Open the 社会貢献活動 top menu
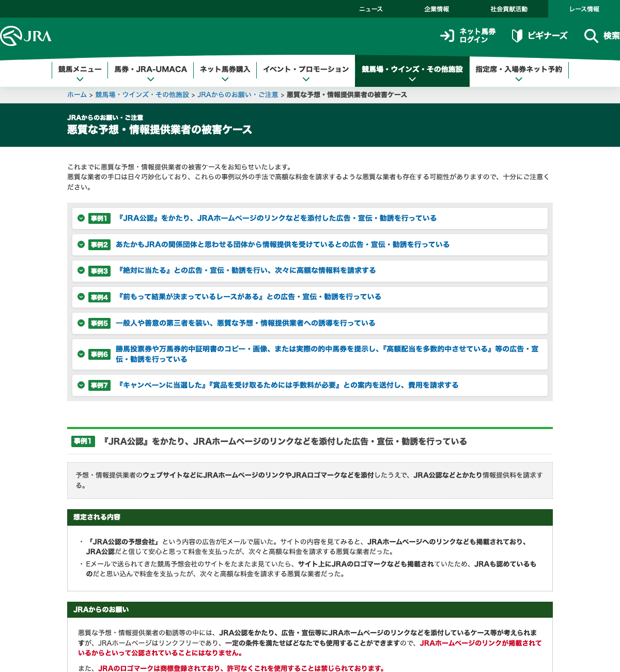The width and height of the screenshot is (620, 672). point(509,9)
